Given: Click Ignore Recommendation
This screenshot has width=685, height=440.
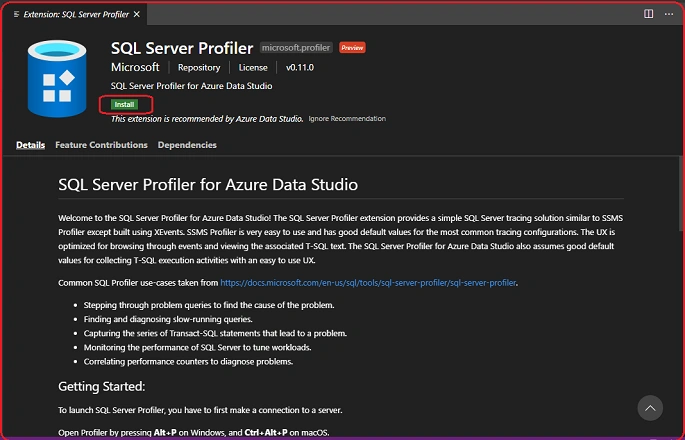Looking at the screenshot, I should point(347,118).
